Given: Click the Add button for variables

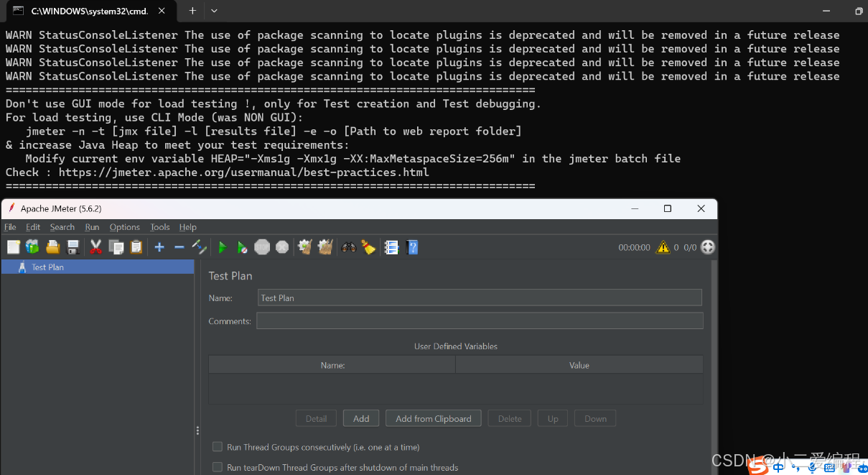Looking at the screenshot, I should [361, 418].
